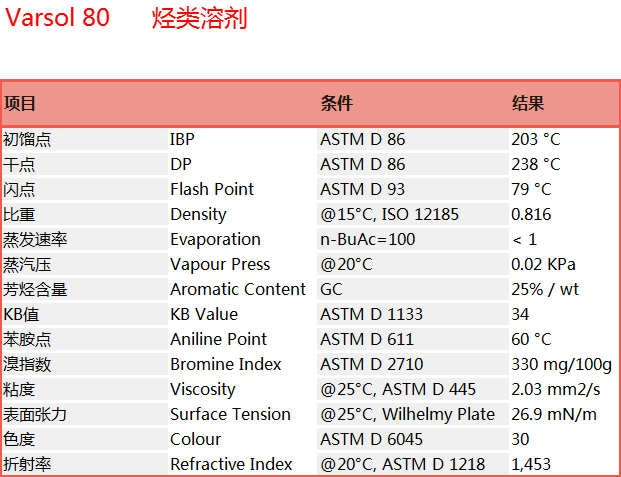Click the ASTM D 93 condition
Viewport: 621px width, 477px height.
(x=362, y=189)
